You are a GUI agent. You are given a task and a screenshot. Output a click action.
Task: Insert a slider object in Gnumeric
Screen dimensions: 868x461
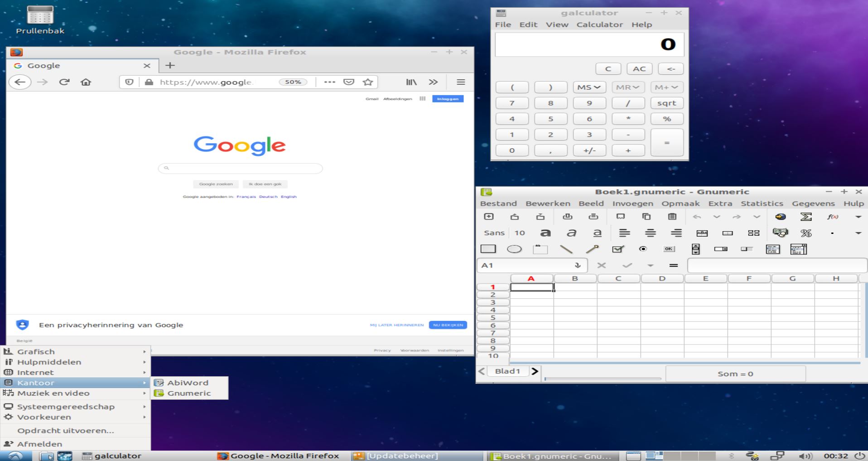747,249
